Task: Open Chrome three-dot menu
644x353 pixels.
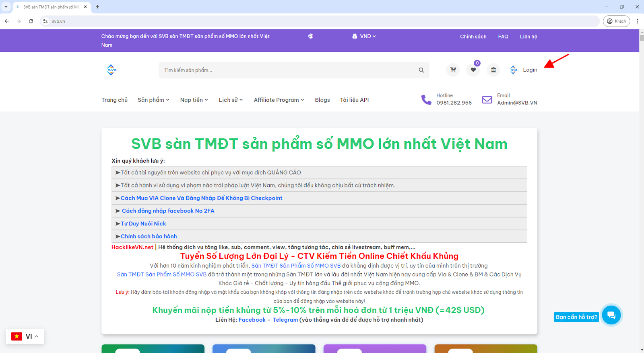Action: tap(638, 21)
